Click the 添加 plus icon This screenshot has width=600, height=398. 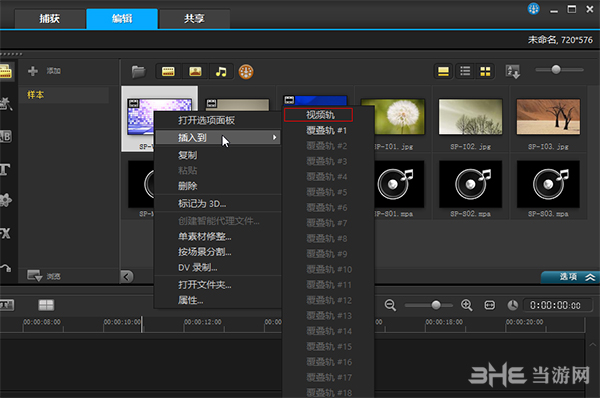click(33, 71)
